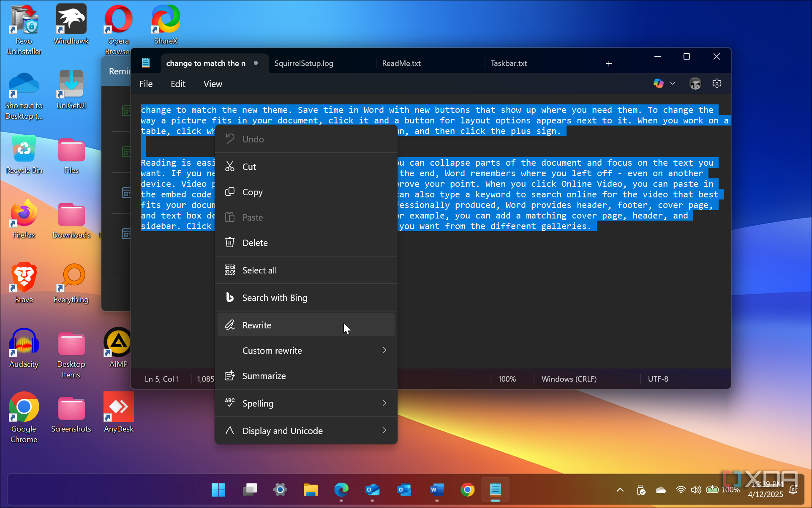Choose Delete in the context menu
The width and height of the screenshot is (812, 508).
pyautogui.click(x=306, y=243)
